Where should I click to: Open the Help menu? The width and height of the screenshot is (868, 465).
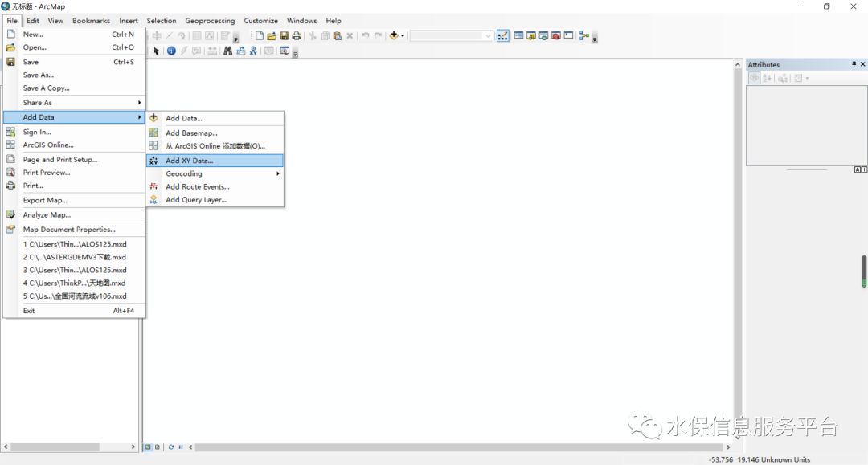point(334,20)
